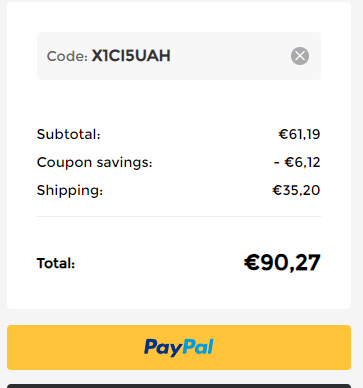Focus the coupon code box
This screenshot has width=363, height=388.
[179, 56]
